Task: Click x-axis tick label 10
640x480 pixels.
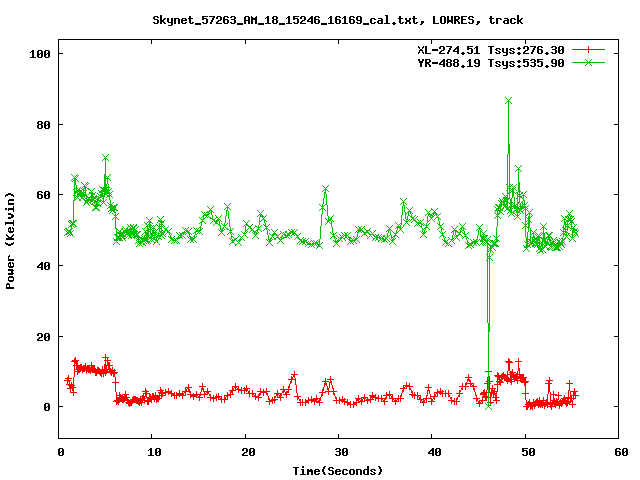Action: click(x=154, y=452)
